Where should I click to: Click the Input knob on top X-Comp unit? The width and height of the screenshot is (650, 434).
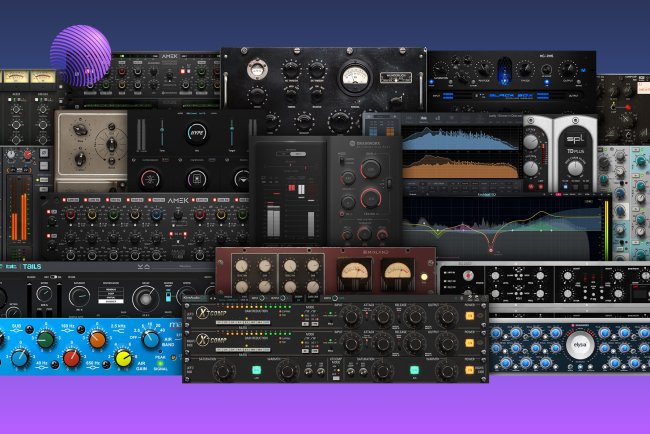[351, 317]
